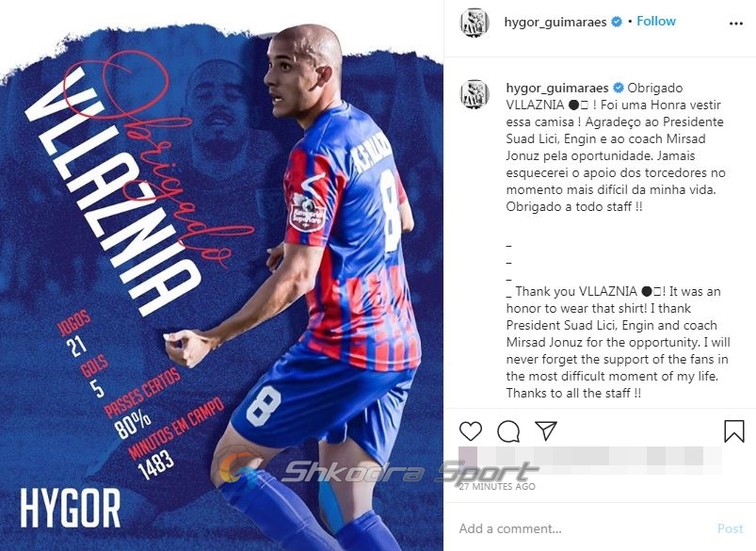This screenshot has width=756, height=551.
Task: Submit the comment with the Post button
Action: [730, 528]
